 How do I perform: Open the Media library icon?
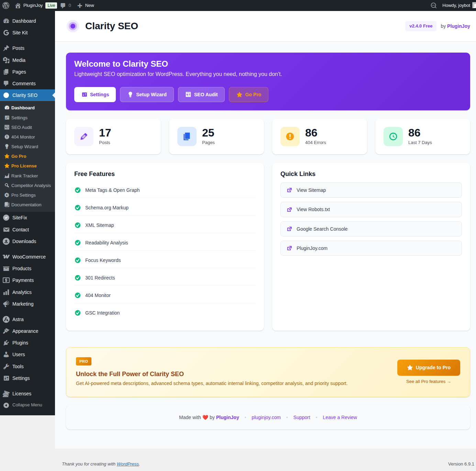(x=6, y=60)
